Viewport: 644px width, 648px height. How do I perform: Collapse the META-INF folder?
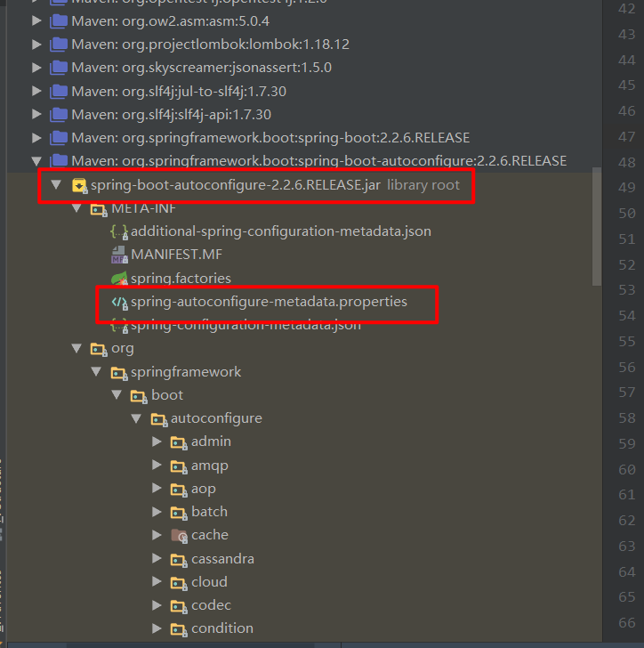(76, 208)
